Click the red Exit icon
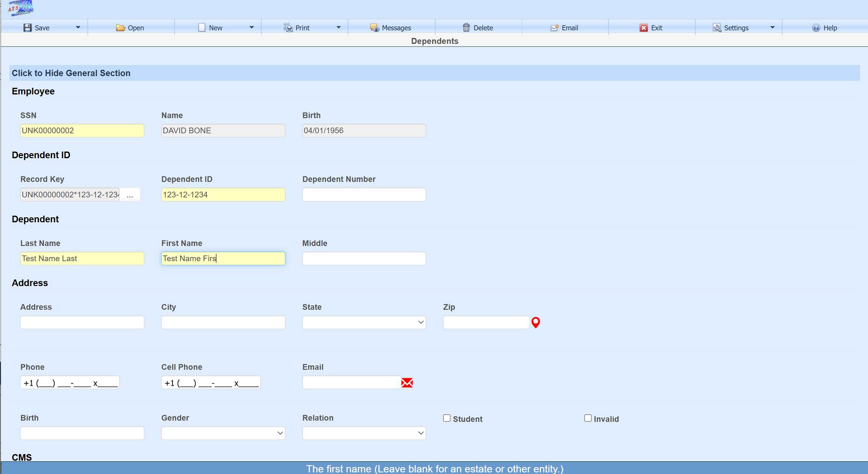 [643, 28]
